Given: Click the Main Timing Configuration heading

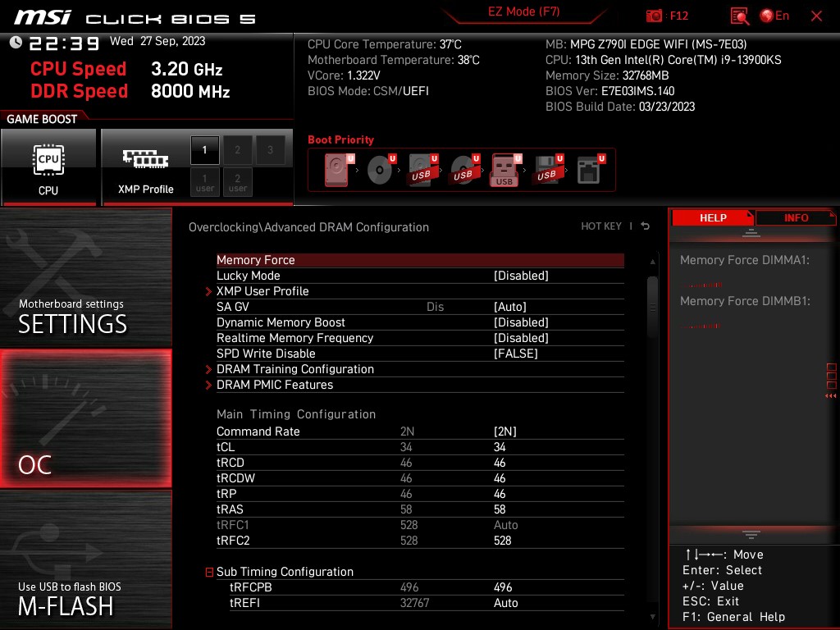Looking at the screenshot, I should coord(295,414).
